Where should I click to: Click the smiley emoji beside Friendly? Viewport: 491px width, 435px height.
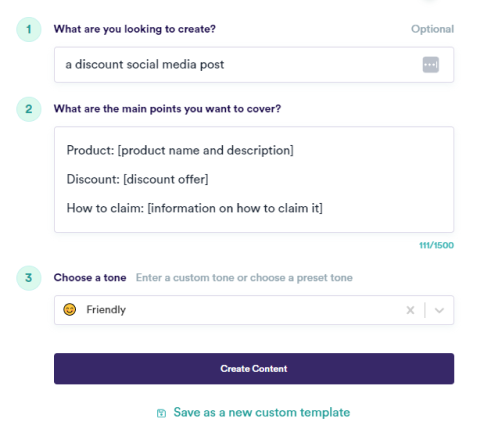[x=70, y=310]
